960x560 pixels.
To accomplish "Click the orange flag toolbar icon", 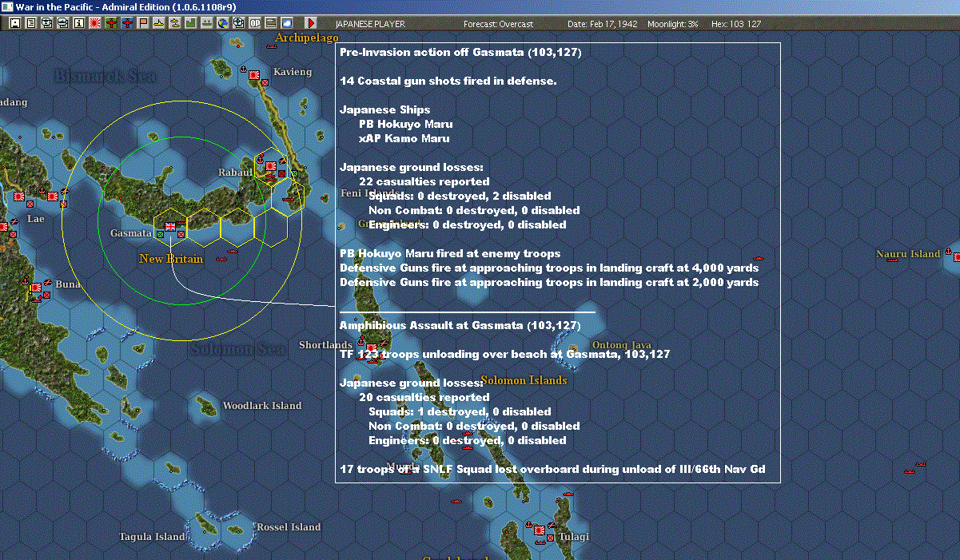I will 143,24.
